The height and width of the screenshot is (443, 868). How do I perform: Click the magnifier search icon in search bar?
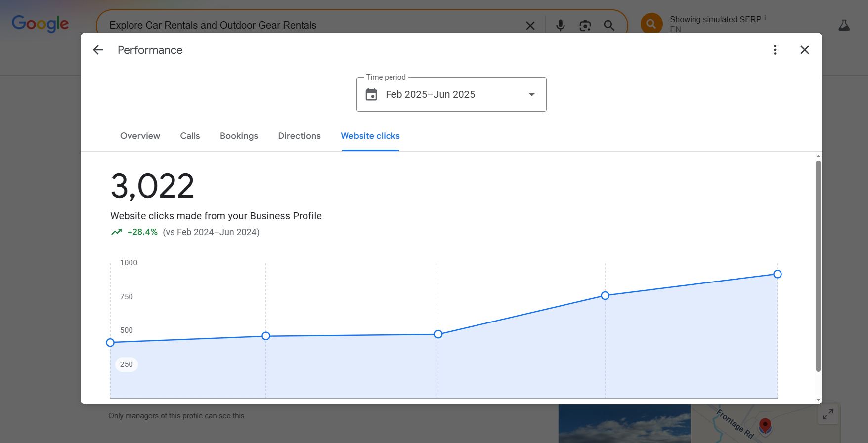pyautogui.click(x=609, y=26)
